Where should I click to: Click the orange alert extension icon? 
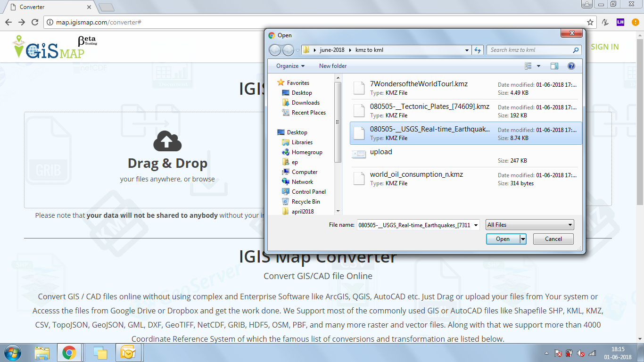pyautogui.click(x=635, y=22)
